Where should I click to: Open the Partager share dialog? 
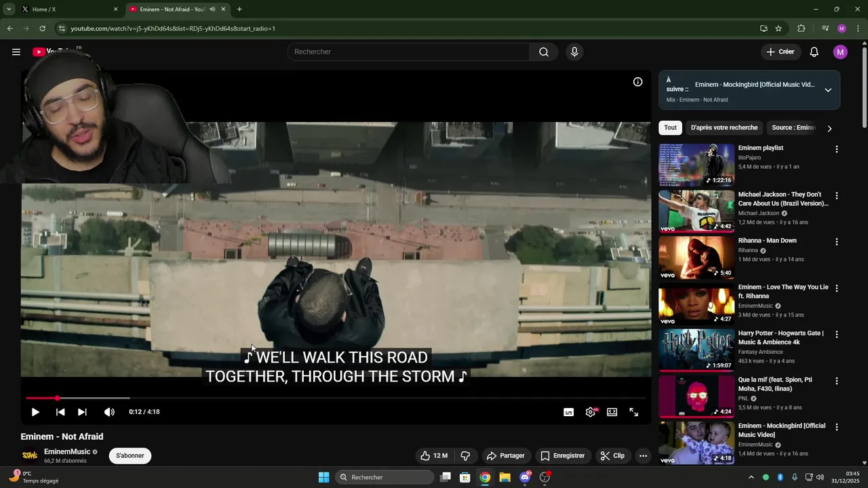click(x=506, y=456)
